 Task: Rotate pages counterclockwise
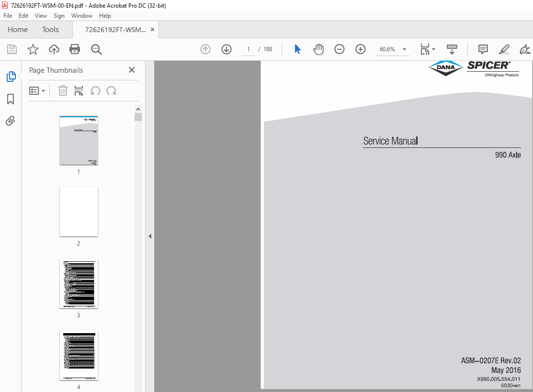click(x=95, y=90)
